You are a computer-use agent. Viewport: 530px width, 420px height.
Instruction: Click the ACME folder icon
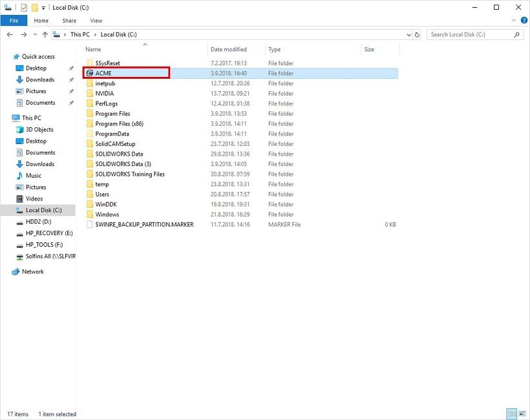(90, 74)
